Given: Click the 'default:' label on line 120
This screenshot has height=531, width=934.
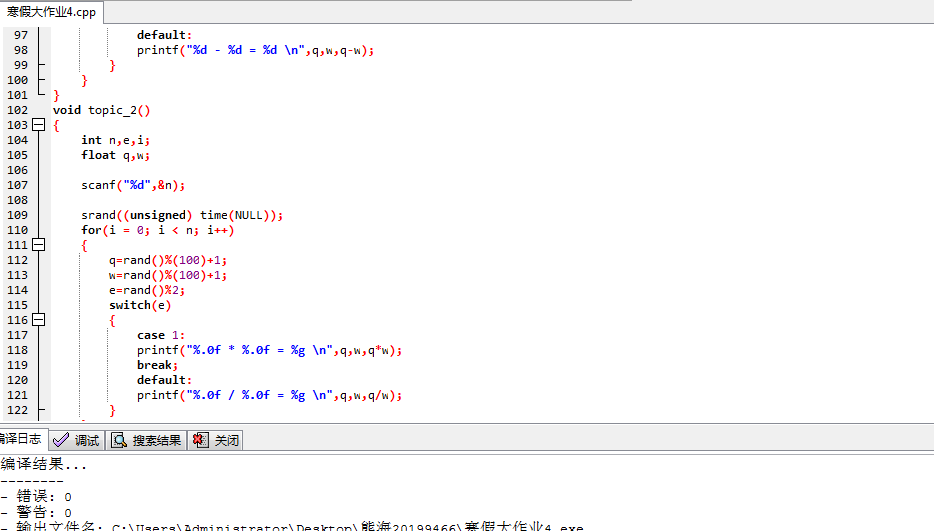Looking at the screenshot, I should coord(164,380).
